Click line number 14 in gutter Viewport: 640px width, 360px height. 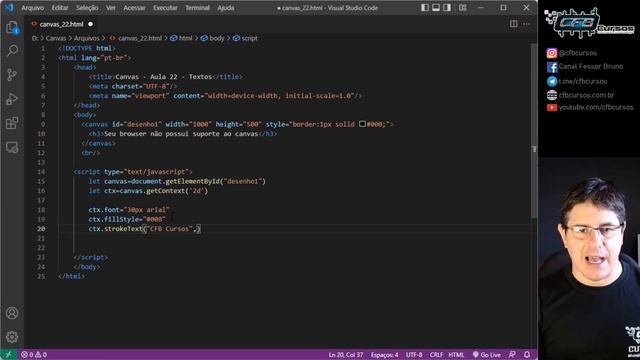point(41,171)
